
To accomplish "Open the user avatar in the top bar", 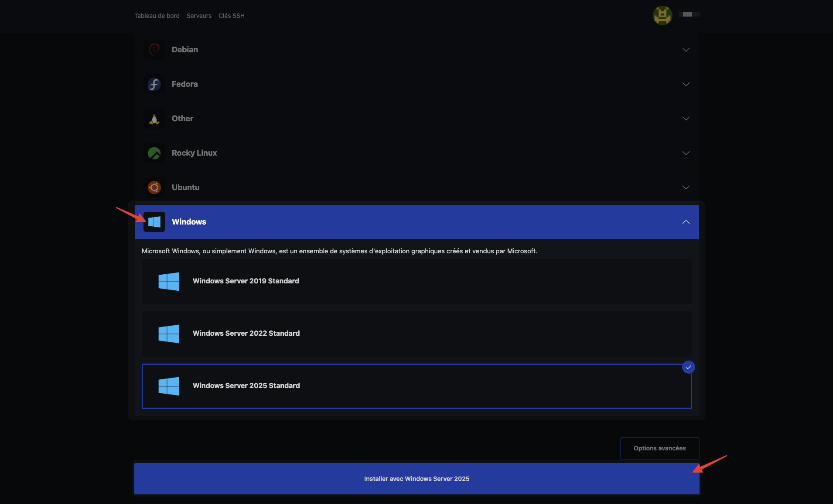I will [662, 15].
